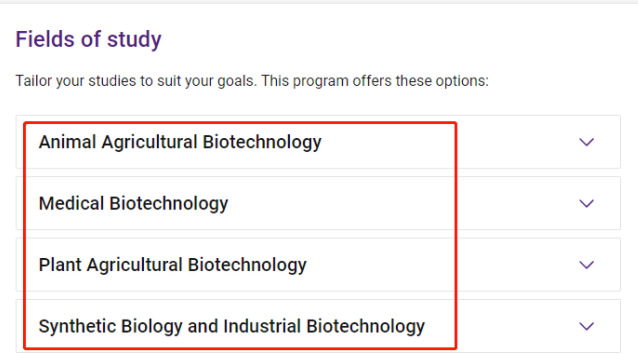Click 'This program offers these options' text
638x361 pixels.
(375, 81)
